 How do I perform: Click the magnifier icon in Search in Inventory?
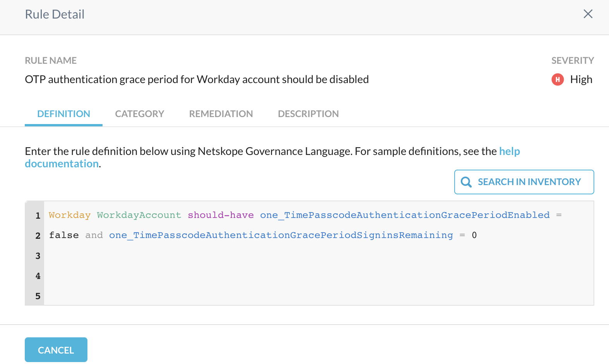click(x=466, y=182)
